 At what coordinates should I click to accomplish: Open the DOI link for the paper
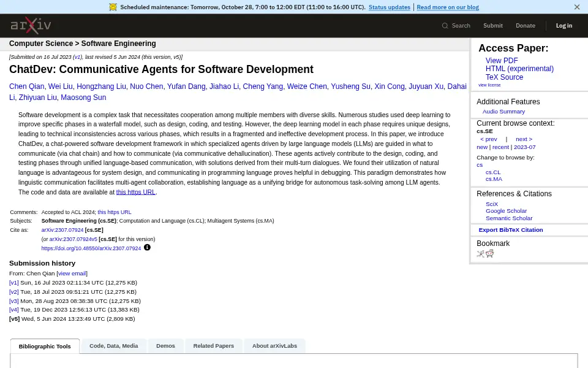91,248
